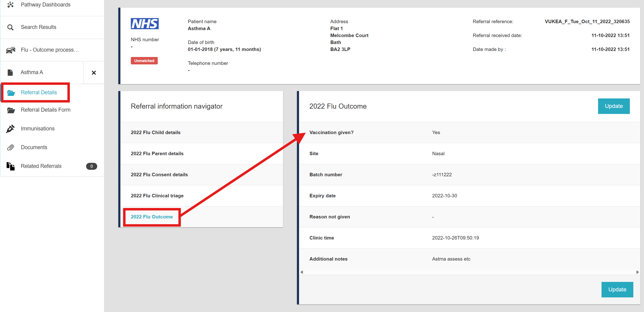Open 2022 Flu Clinical triage section
The width and height of the screenshot is (644, 312).
(157, 196)
